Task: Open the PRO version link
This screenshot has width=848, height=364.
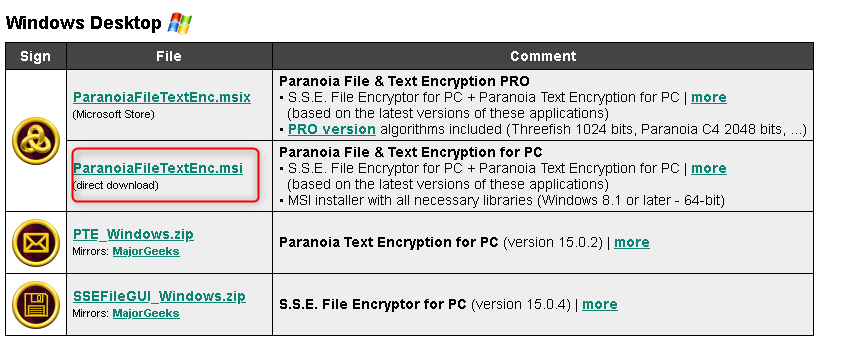Action: 332,129
